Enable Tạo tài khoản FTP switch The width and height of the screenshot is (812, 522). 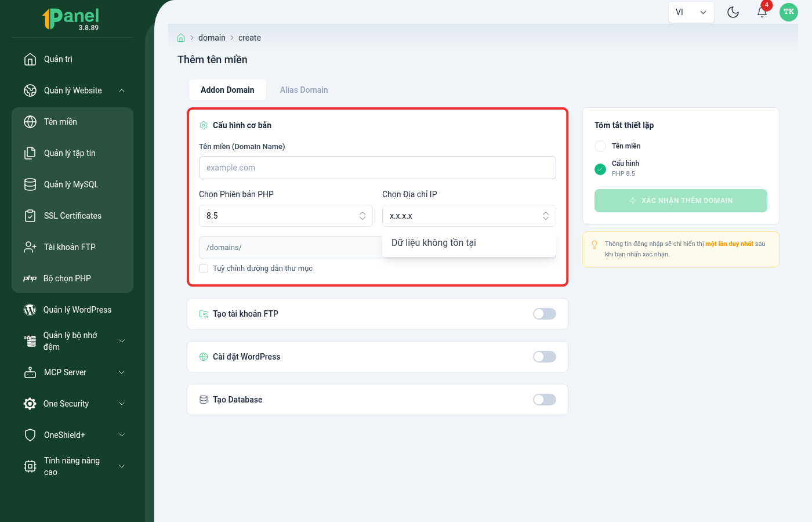(x=545, y=314)
